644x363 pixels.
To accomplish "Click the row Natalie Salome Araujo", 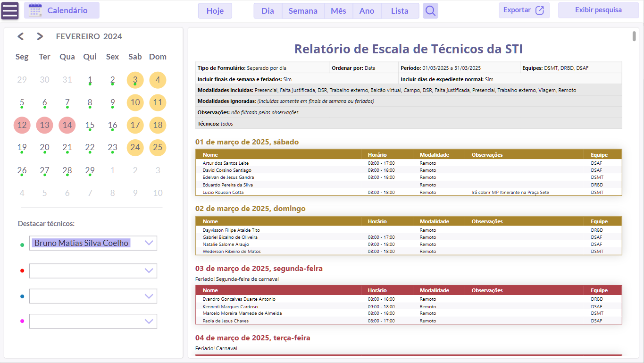I will (x=409, y=245).
